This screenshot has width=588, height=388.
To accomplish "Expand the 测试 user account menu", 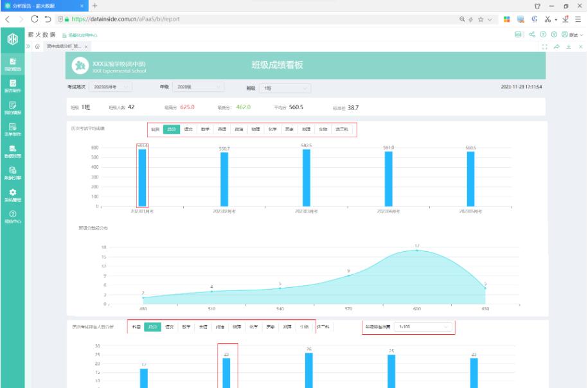I will click(576, 35).
